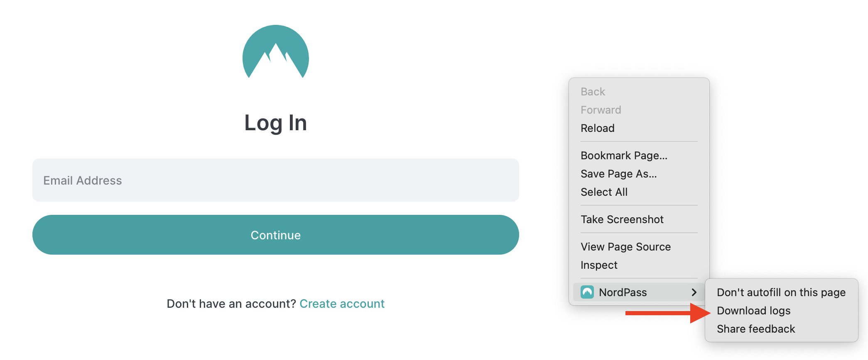Click the NordPass mountain logo above Log In
The width and height of the screenshot is (868, 360).
click(276, 51)
